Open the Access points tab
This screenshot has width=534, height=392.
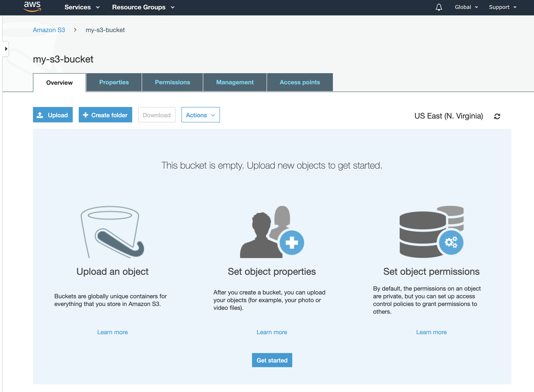coord(300,82)
